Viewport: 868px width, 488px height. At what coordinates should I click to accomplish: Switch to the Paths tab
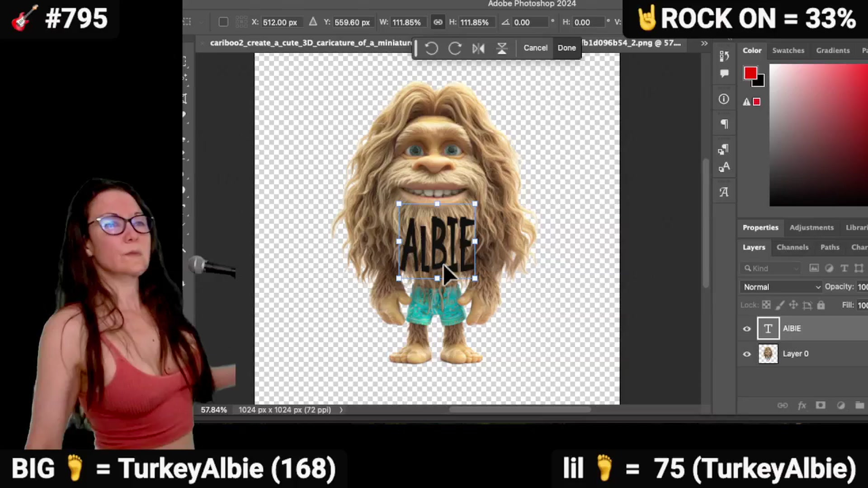830,248
